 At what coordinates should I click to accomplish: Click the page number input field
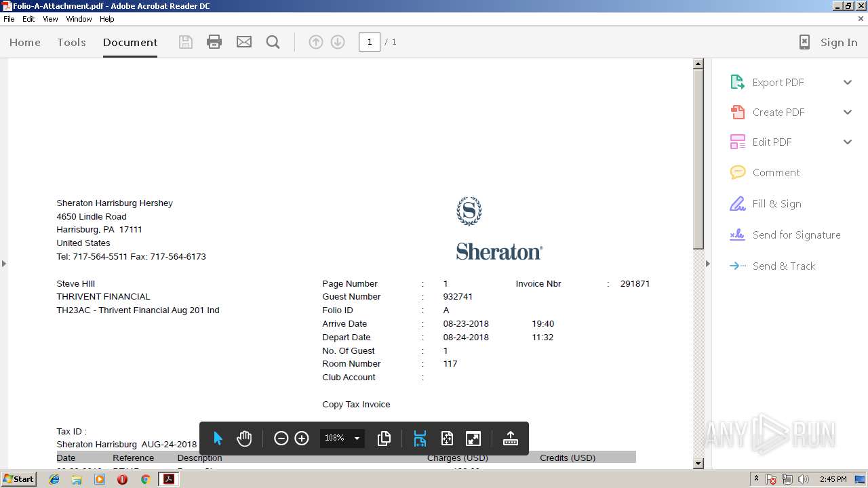click(x=370, y=42)
